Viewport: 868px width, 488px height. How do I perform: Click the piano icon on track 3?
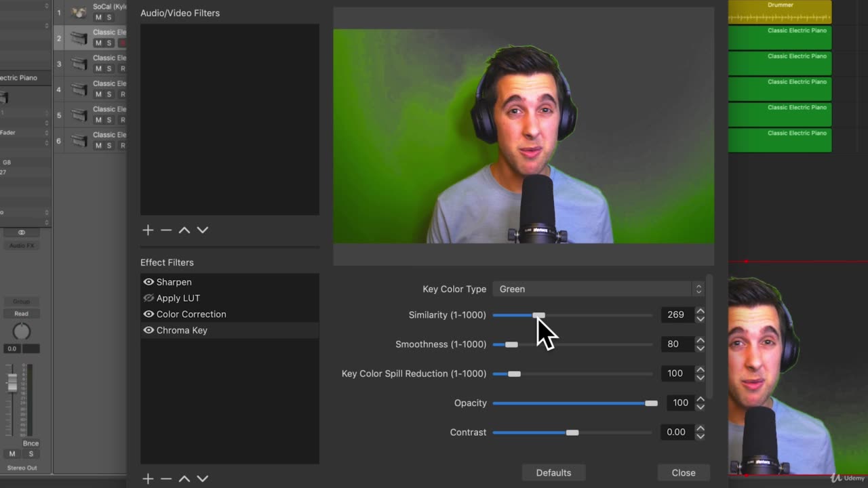[x=79, y=64]
